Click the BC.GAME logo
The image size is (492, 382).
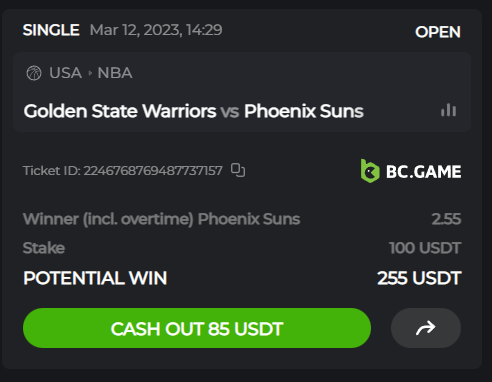(411, 171)
